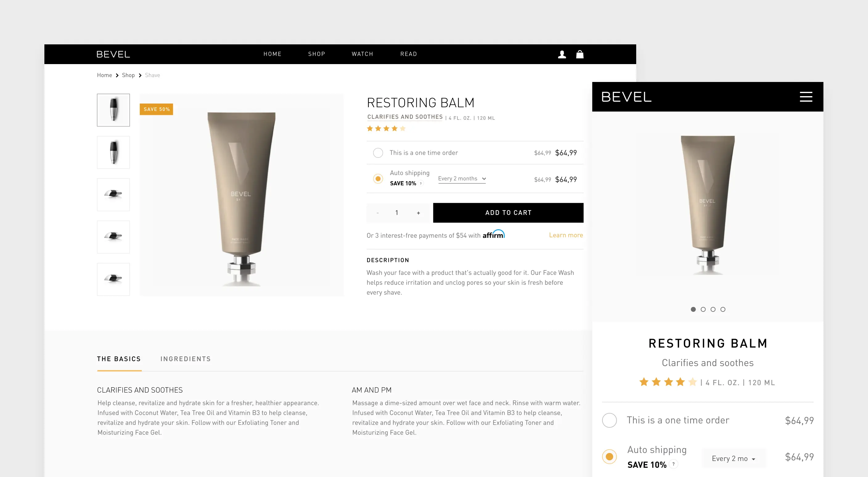Open the mobile Every 2 mo dropdown
The width and height of the screenshot is (868, 477).
[x=734, y=458]
